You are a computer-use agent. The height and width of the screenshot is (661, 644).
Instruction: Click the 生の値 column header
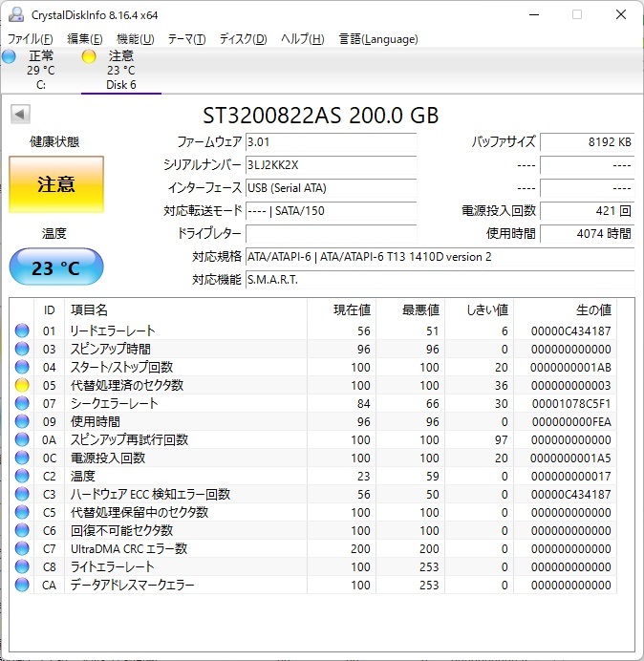click(x=565, y=310)
